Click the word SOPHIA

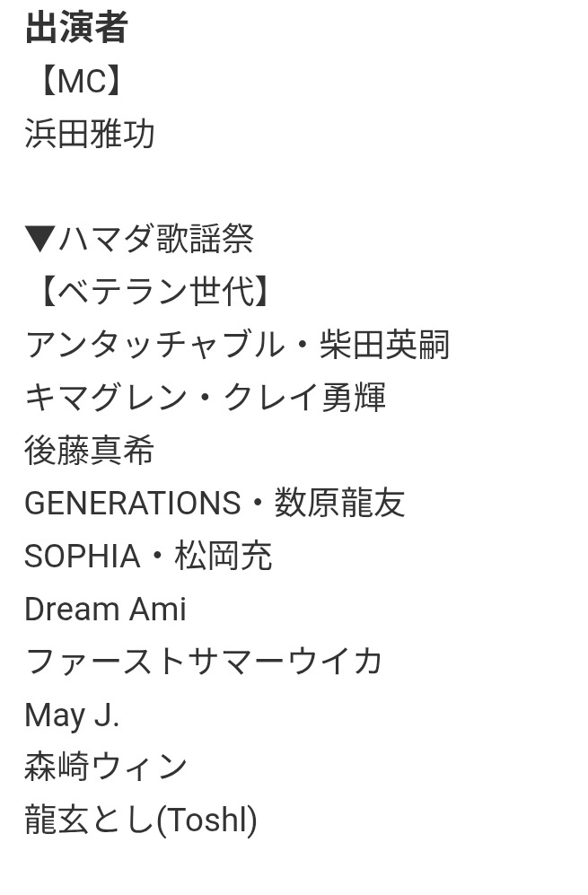83,556
